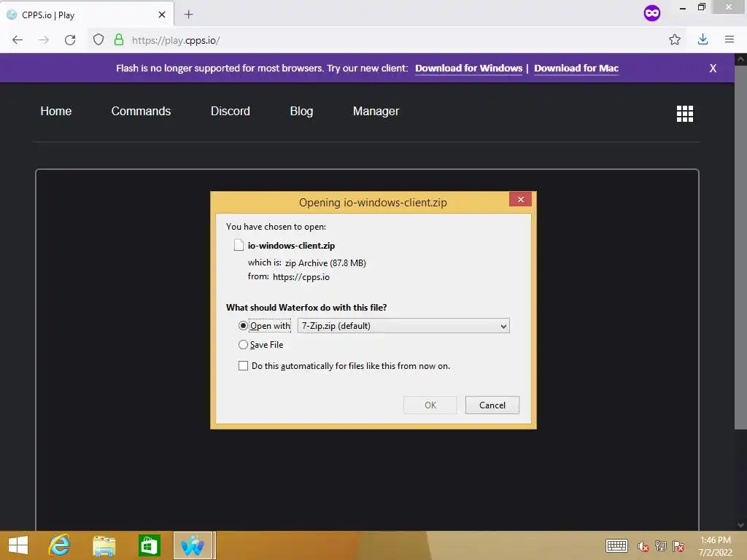Screen dimensions: 747x560
Task: Open the downloads panel arrow icon
Action: 703,39
